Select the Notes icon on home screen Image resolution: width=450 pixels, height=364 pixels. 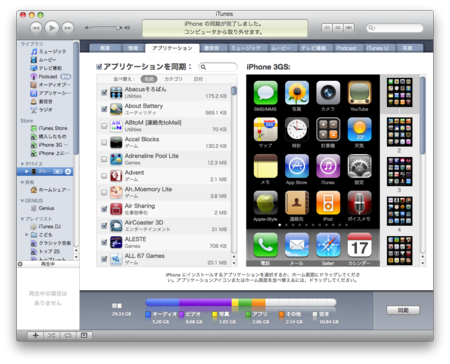click(x=265, y=166)
